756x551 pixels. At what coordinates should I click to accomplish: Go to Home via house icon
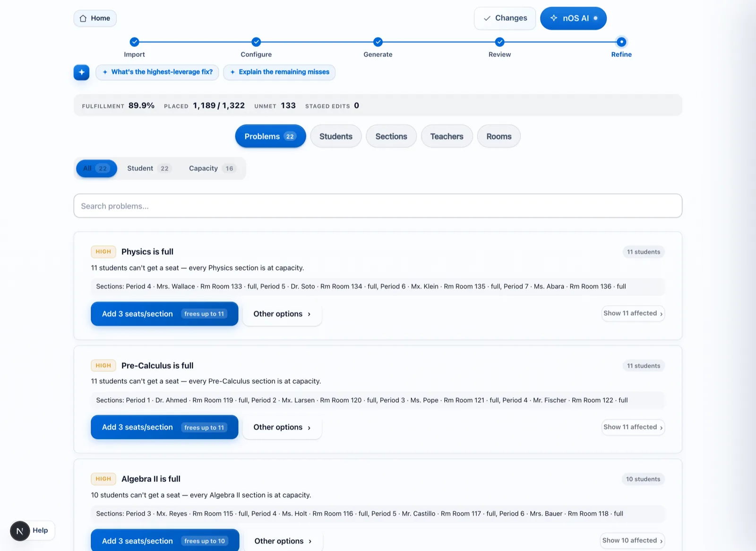tap(83, 18)
